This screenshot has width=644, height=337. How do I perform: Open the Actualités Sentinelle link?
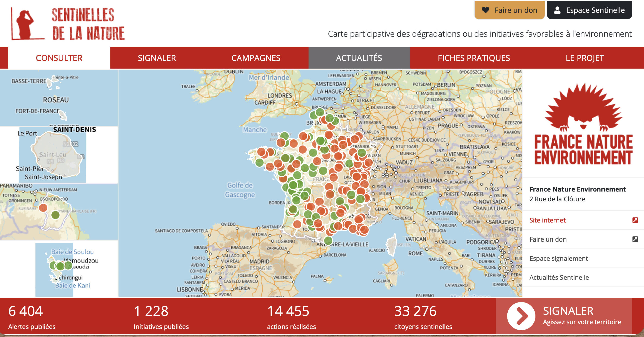pos(583,277)
